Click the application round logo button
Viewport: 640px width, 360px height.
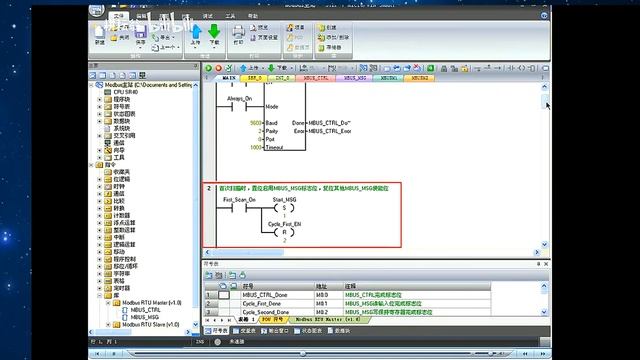pyautogui.click(x=96, y=10)
